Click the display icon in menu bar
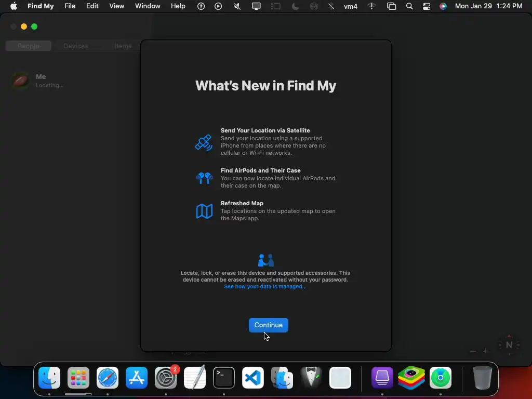The image size is (532, 399). pyautogui.click(x=256, y=6)
